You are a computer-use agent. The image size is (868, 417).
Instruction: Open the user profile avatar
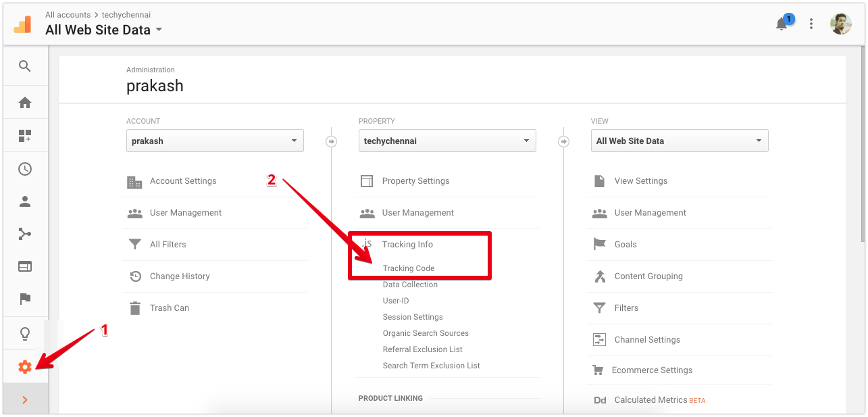pyautogui.click(x=841, y=24)
